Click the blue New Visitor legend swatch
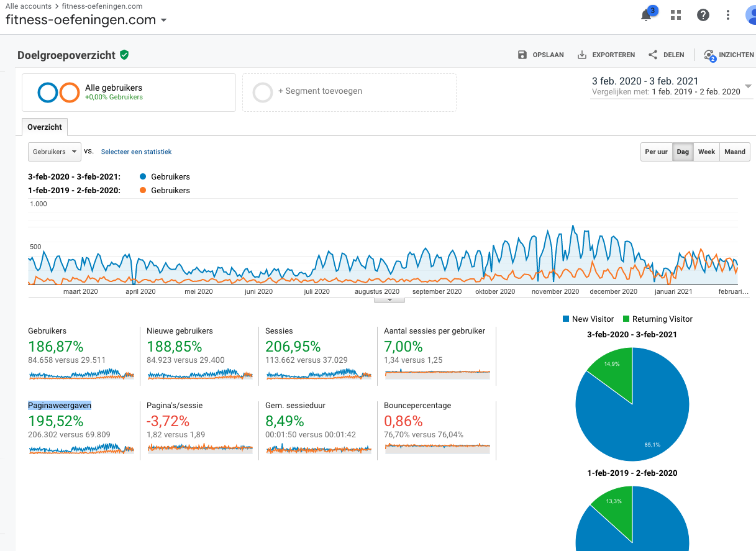The height and width of the screenshot is (551, 756). tap(565, 319)
